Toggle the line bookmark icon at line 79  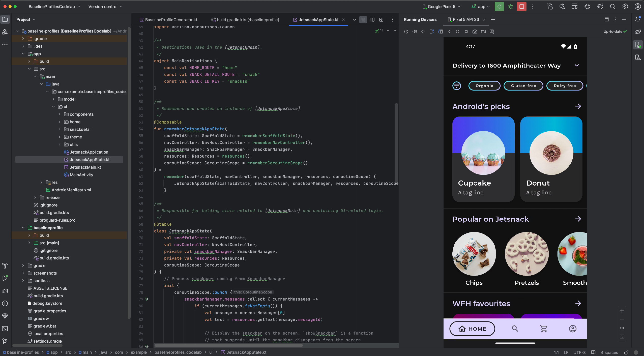pyautogui.click(x=147, y=299)
